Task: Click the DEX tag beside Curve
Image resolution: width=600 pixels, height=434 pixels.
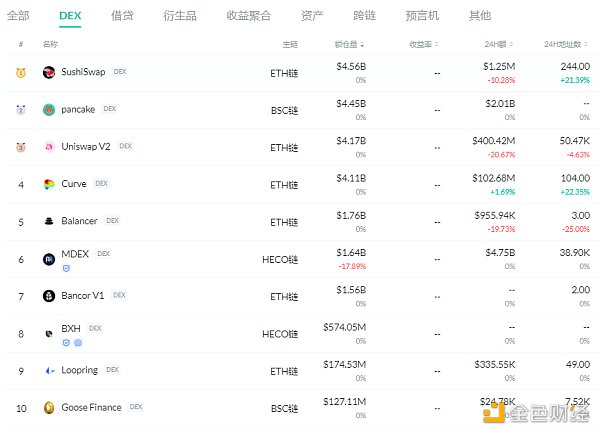Action: click(101, 183)
